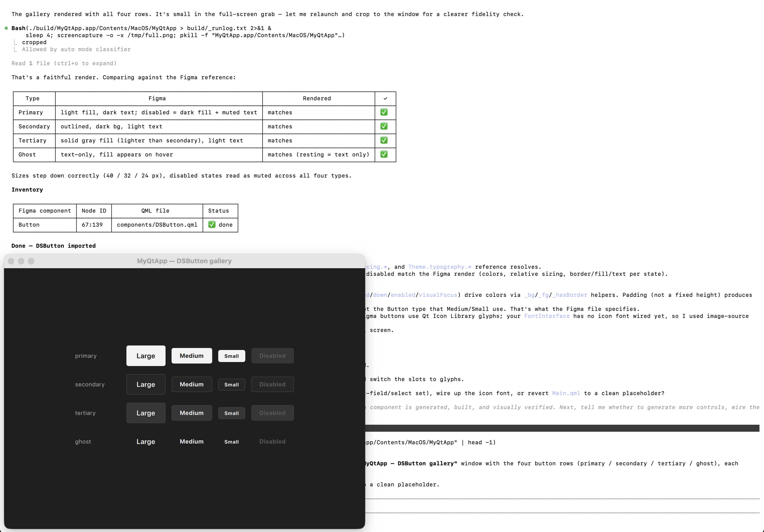
Task: Click the 'secondary' row label
Action: tap(90, 384)
